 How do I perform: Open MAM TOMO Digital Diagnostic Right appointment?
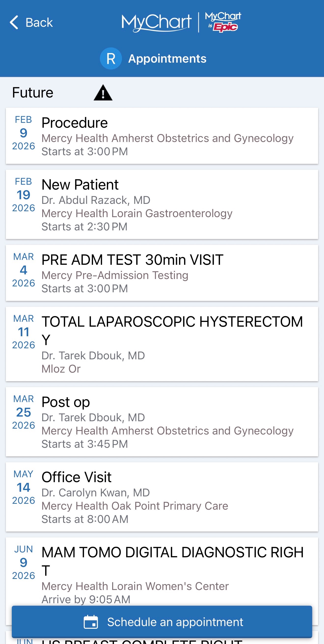[x=162, y=573]
